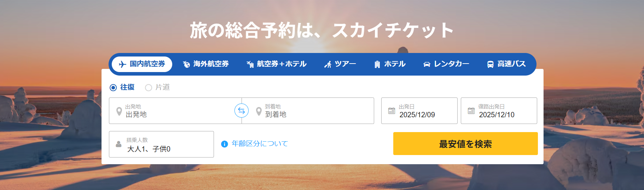This screenshot has width=644, height=190.
Task: Click the hiker icon beside ツアー
Action: (x=328, y=64)
